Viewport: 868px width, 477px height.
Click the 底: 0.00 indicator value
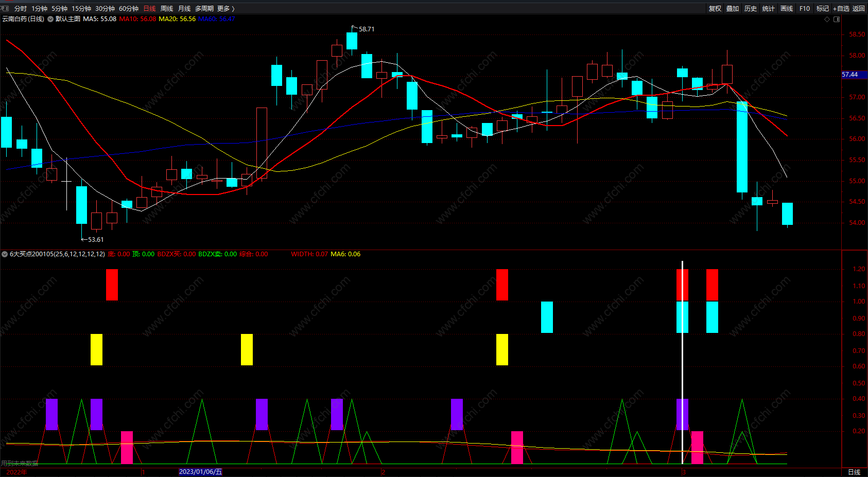[119, 254]
